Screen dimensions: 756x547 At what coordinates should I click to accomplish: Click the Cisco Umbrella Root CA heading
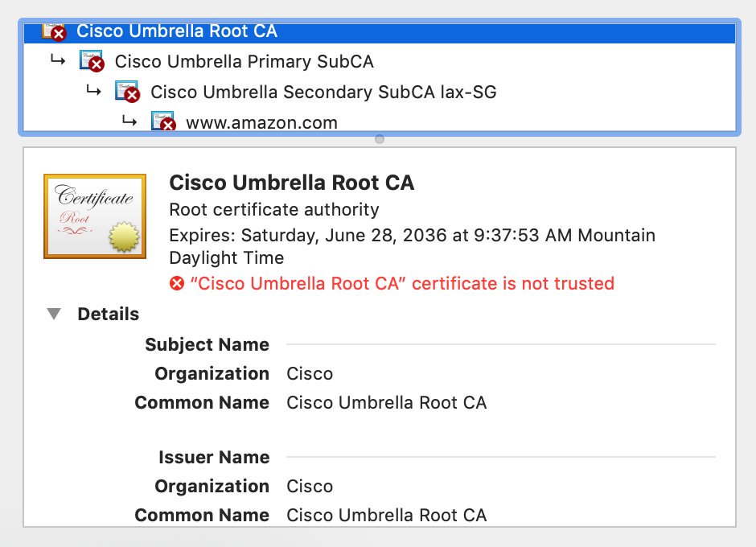[x=292, y=183]
